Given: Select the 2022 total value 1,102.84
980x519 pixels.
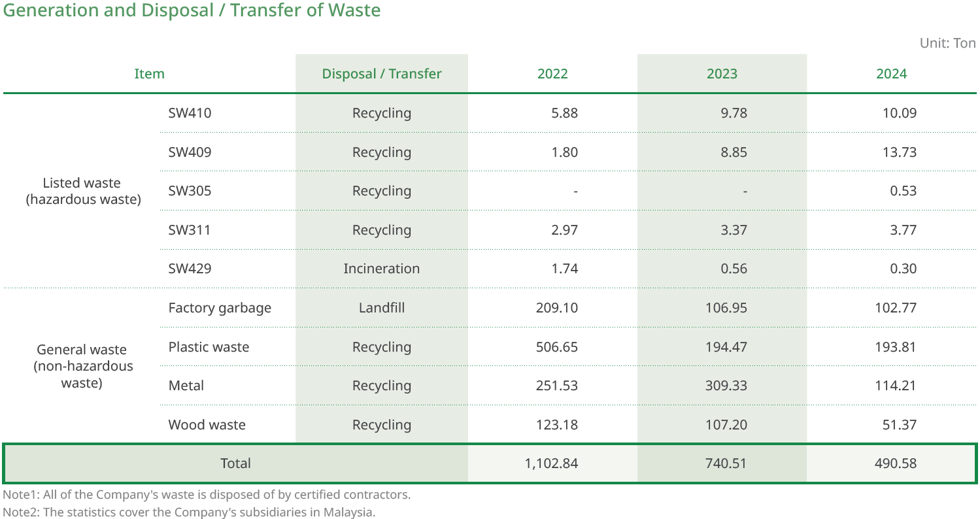Looking at the screenshot, I should [550, 463].
